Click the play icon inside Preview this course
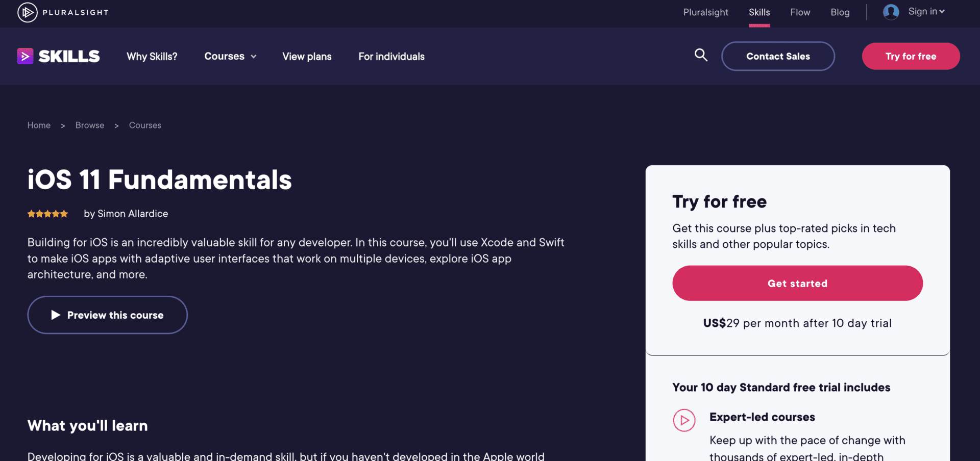 tap(57, 315)
